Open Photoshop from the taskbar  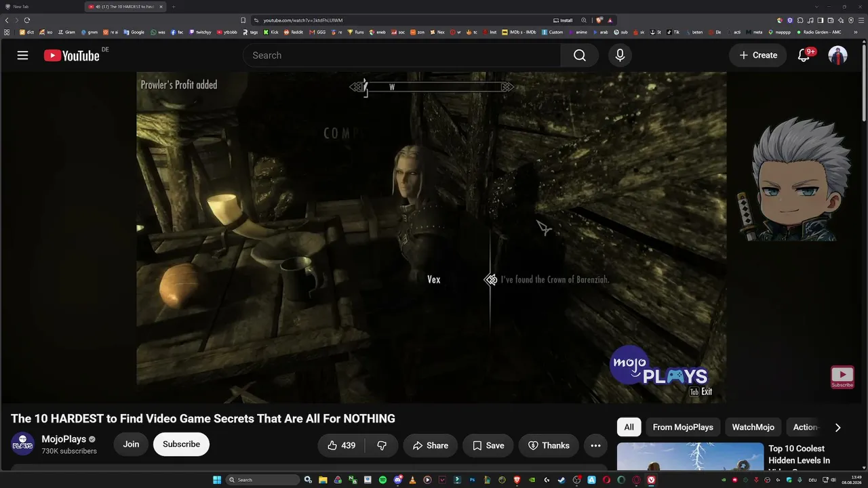472,480
